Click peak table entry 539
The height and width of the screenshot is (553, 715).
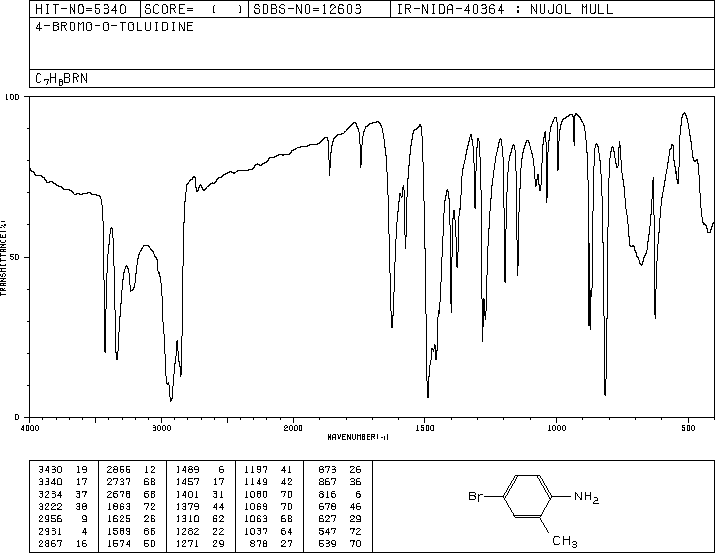click(327, 543)
